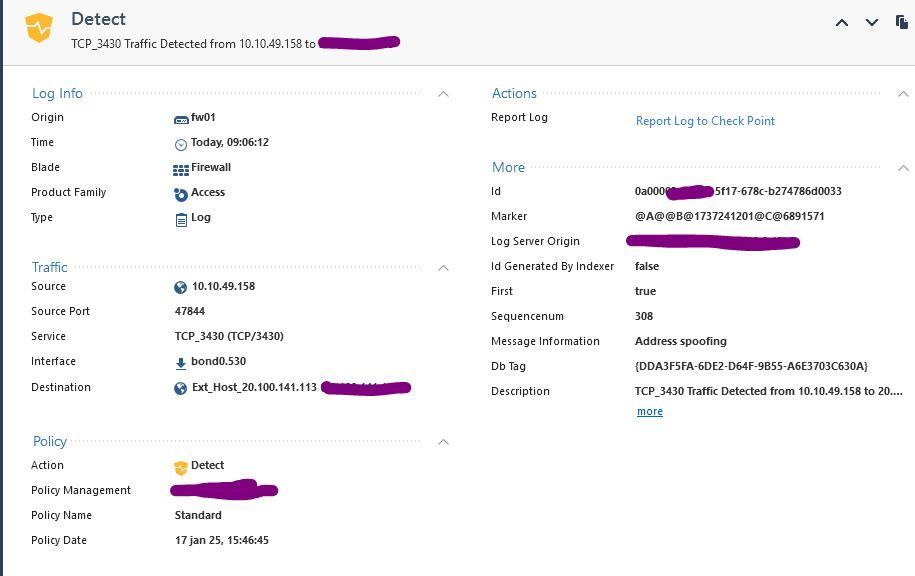Click the Firewall blade grid icon
The width and height of the screenshot is (915, 576).
click(181, 169)
